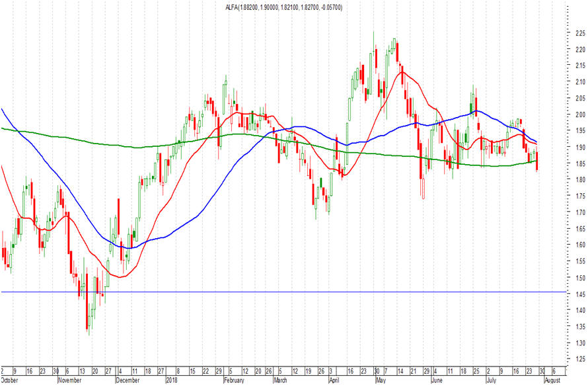Select the 1.65 price axis label
This screenshot has width=588, height=385.
(580, 229)
